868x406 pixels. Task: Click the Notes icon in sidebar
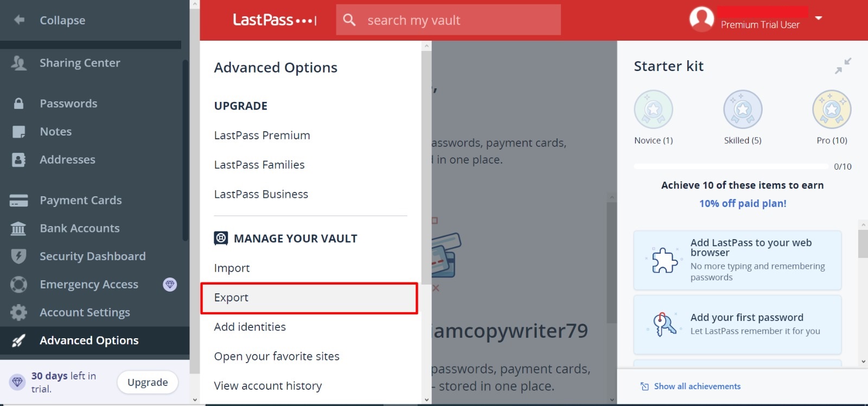click(18, 132)
